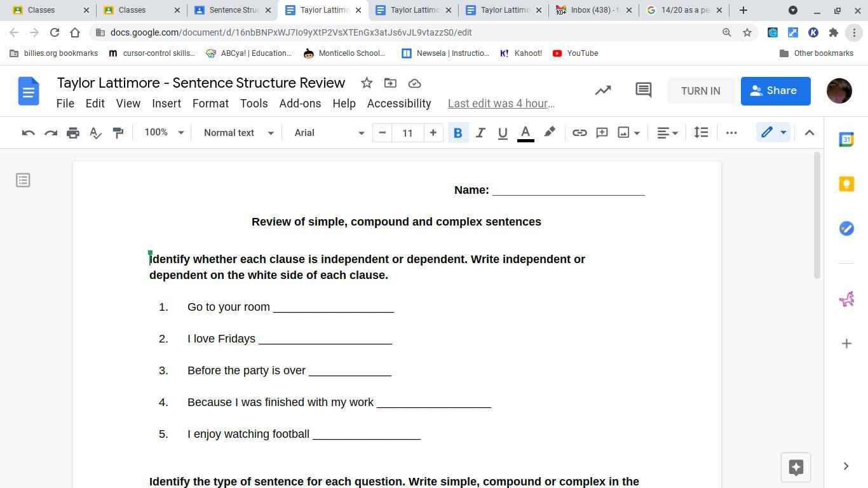This screenshot has width=868, height=488.
Task: Activate the Paint format roller
Action: click(x=118, y=133)
